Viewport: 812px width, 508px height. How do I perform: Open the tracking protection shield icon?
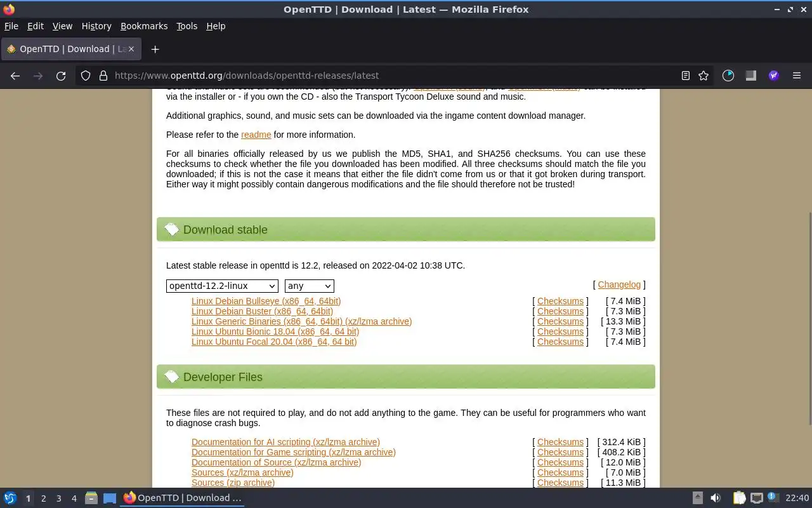[86, 76]
